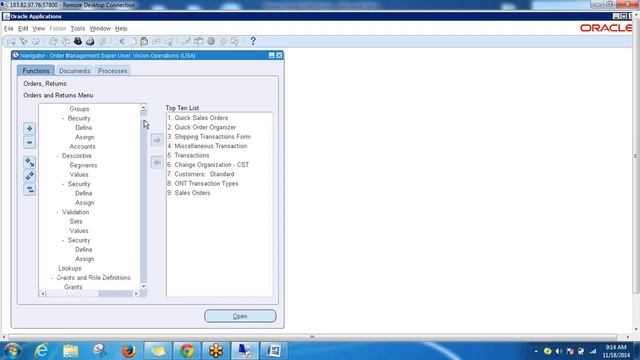The image size is (640, 360).
Task: Open the Tools menu
Action: click(78, 29)
